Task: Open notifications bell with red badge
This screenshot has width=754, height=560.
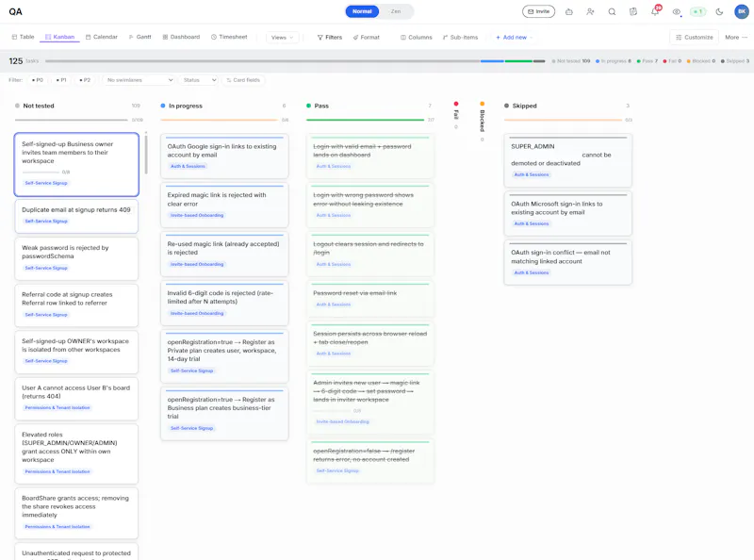Action: [x=655, y=11]
